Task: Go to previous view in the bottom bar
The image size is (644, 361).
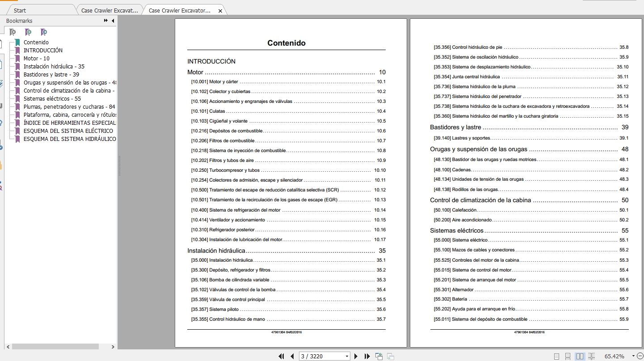Action: [x=379, y=357]
